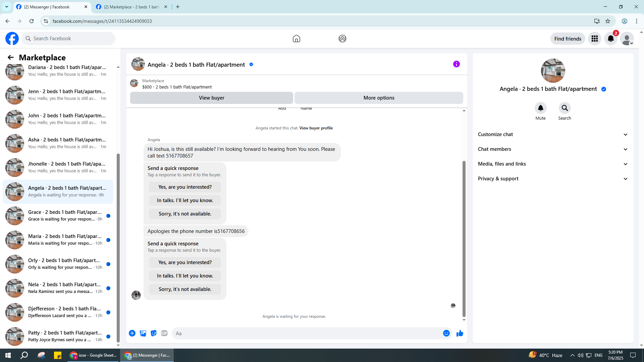
Task: Send first "Yes, are you interested?" quick response
Action: 185,187
